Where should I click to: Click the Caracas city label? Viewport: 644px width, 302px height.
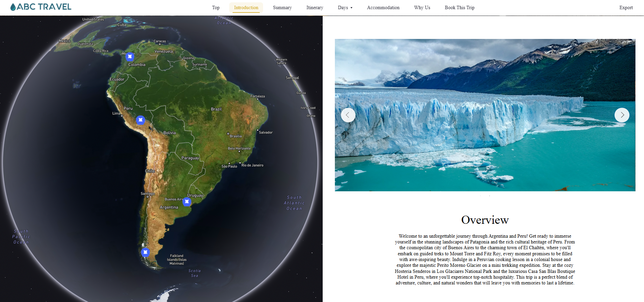[x=160, y=41]
